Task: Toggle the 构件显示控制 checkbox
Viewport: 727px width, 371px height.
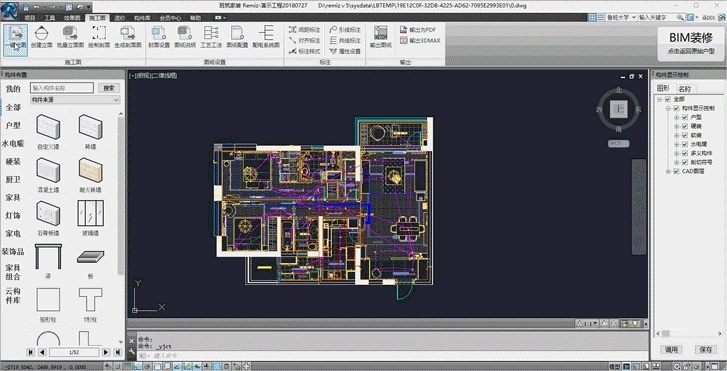Action: click(x=676, y=108)
